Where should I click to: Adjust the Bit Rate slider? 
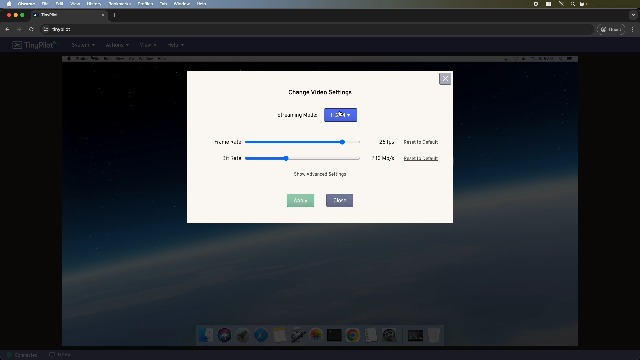tap(302, 158)
